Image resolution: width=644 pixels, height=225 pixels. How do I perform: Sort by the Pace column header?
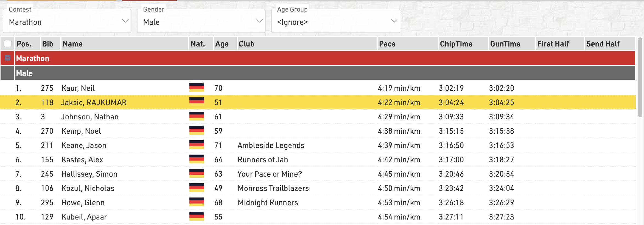[x=387, y=44]
